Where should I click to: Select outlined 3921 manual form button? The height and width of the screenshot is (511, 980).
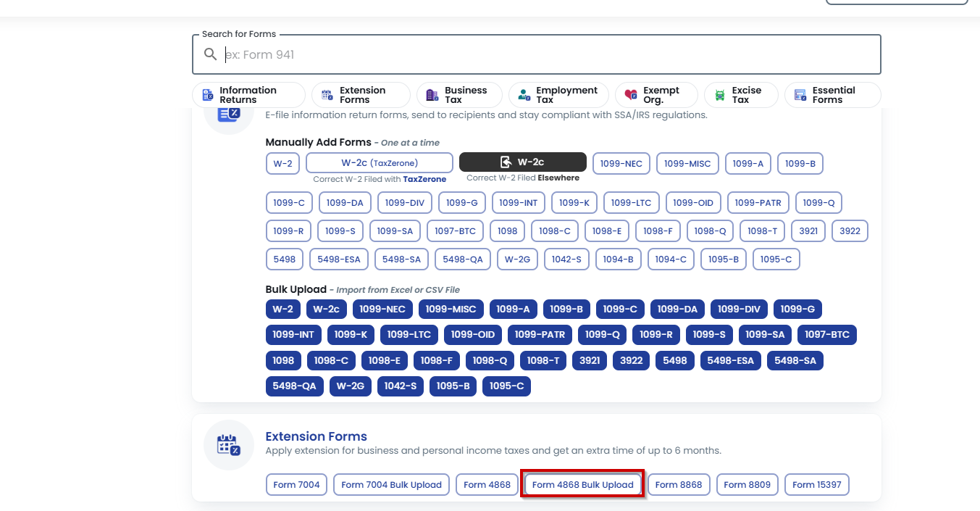pyautogui.click(x=808, y=230)
